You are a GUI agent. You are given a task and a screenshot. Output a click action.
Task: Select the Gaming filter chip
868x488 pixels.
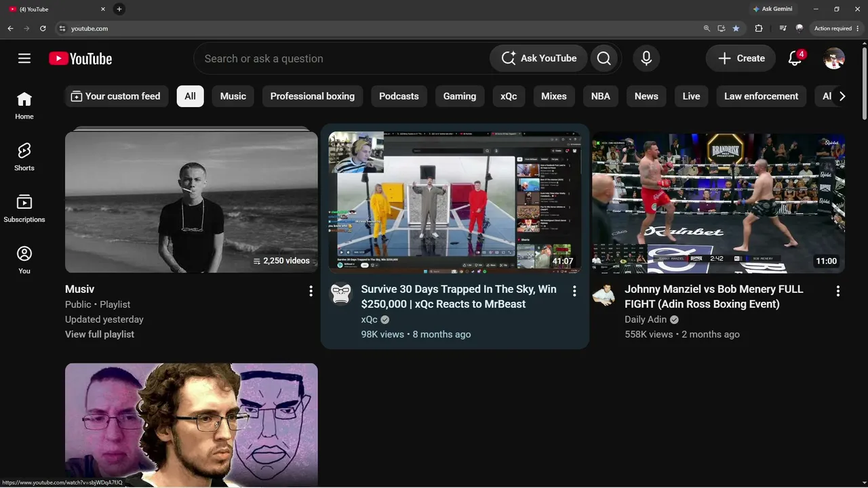click(x=460, y=96)
